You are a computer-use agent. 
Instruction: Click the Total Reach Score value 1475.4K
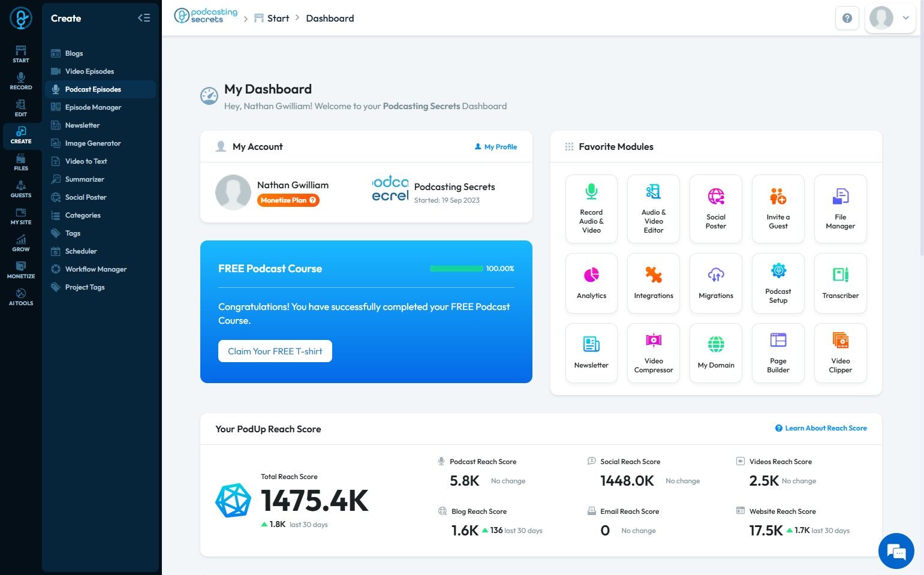click(315, 501)
